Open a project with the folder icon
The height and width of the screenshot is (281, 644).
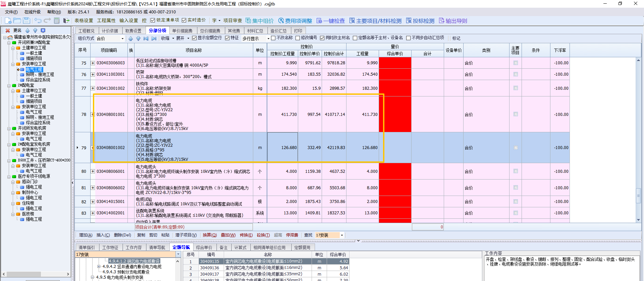click(x=17, y=21)
